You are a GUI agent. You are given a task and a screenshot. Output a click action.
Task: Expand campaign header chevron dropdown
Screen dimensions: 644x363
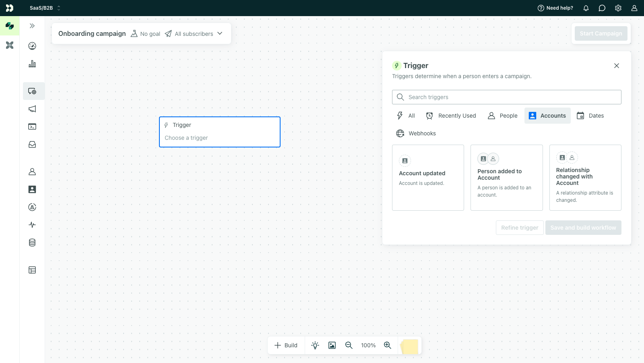tap(220, 33)
